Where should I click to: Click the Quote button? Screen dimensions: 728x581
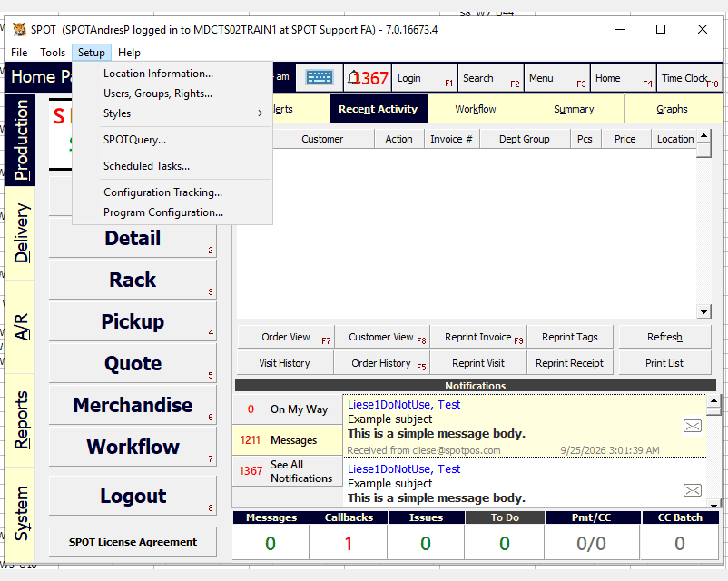(x=133, y=363)
